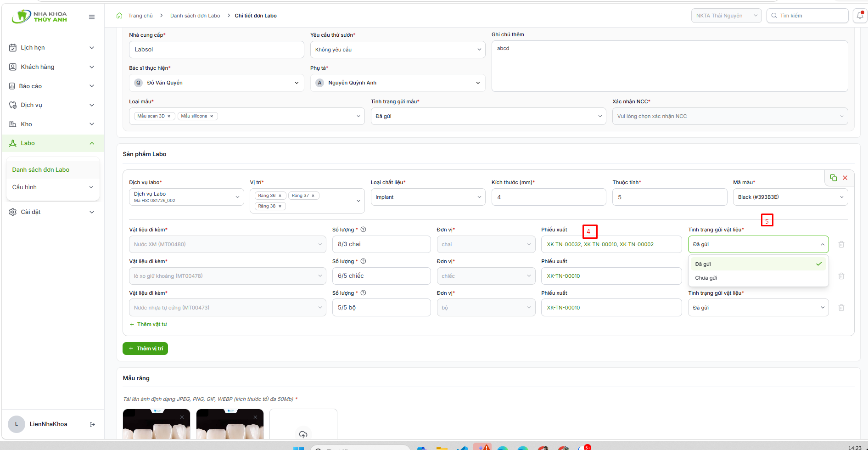Remove the first tooth sample image
The height and width of the screenshot is (450, 868).
pos(182,417)
